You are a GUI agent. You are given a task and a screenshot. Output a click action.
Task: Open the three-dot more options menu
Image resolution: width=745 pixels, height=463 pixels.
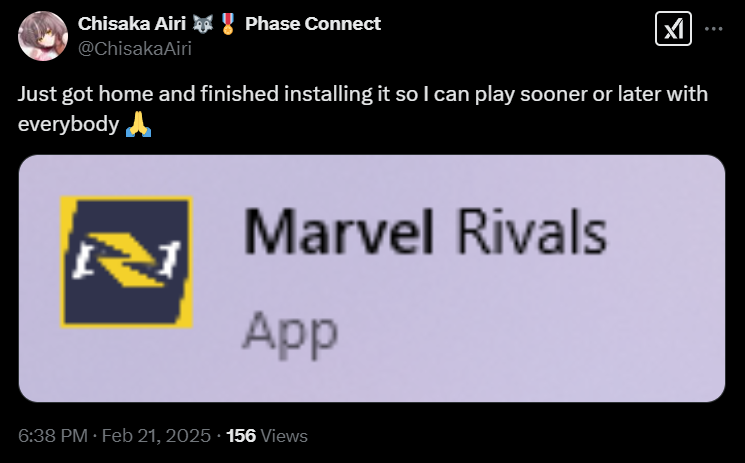(713, 30)
